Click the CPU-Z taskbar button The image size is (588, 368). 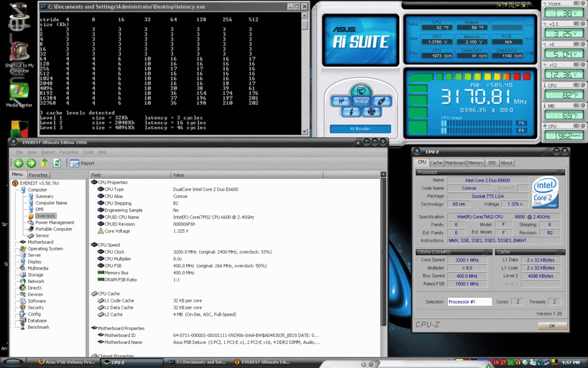pos(131,362)
